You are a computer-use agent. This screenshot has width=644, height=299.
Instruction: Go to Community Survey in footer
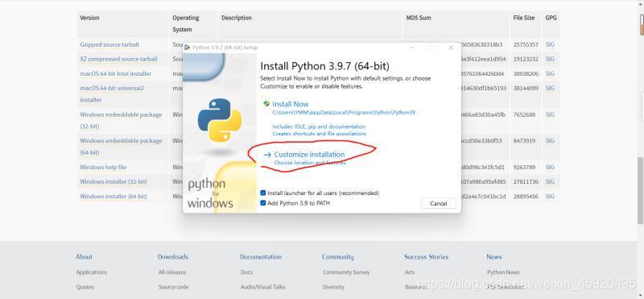point(346,272)
